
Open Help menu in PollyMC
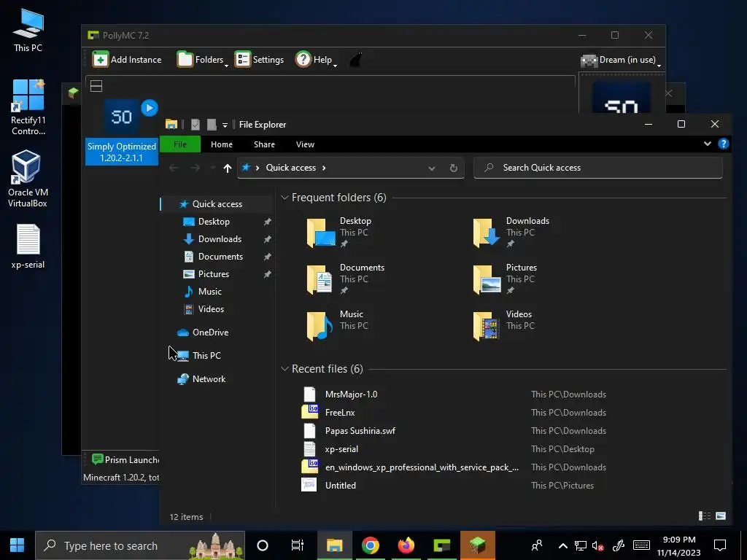point(316,60)
